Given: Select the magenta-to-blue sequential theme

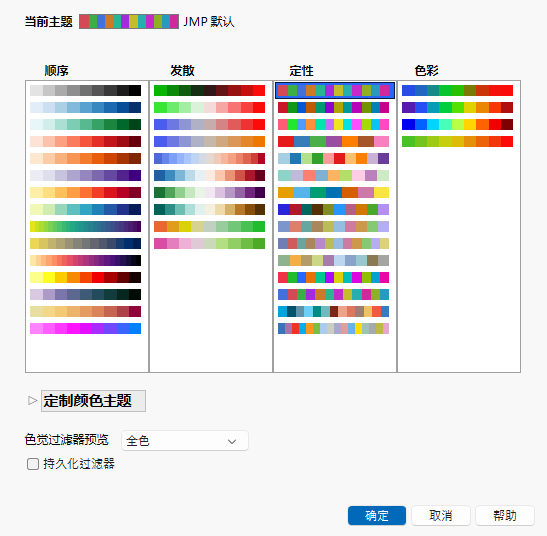Looking at the screenshot, I should [85, 329].
